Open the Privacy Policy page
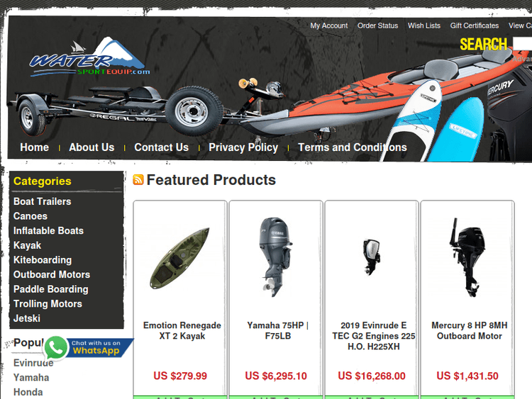 point(243,147)
